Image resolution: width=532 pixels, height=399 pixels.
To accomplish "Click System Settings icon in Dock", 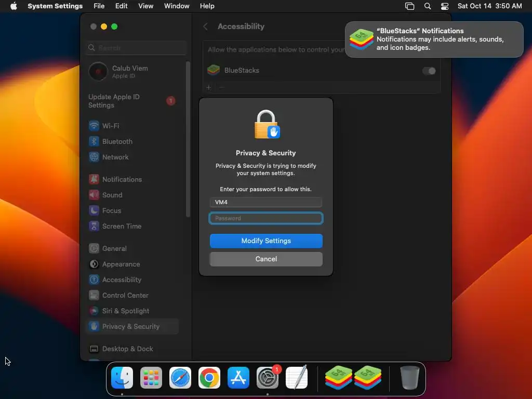I will pyautogui.click(x=268, y=378).
